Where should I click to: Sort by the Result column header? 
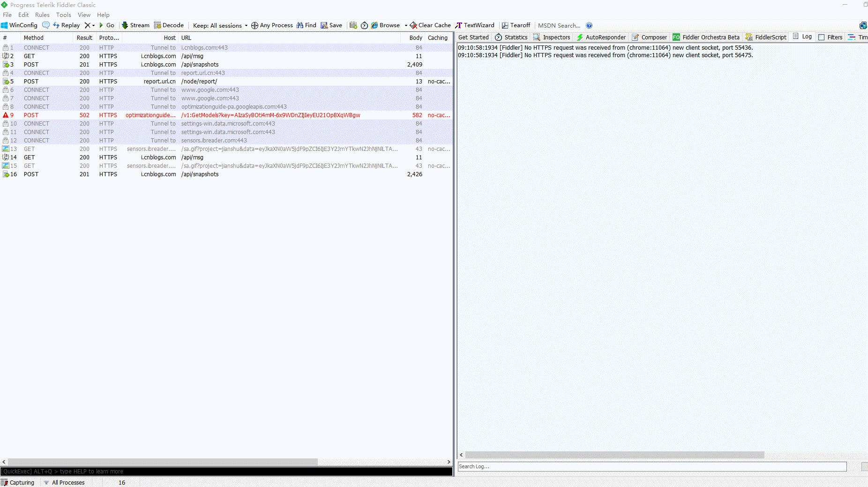(x=84, y=38)
